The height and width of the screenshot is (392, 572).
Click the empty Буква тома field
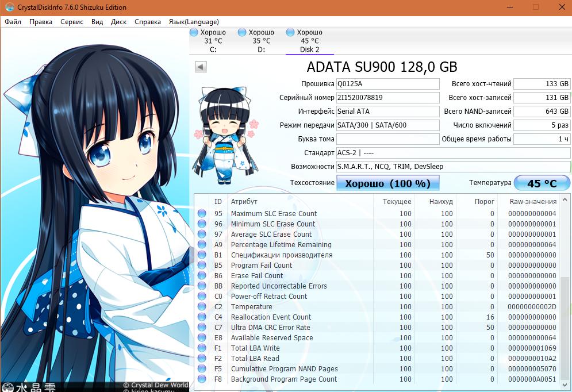(388, 139)
